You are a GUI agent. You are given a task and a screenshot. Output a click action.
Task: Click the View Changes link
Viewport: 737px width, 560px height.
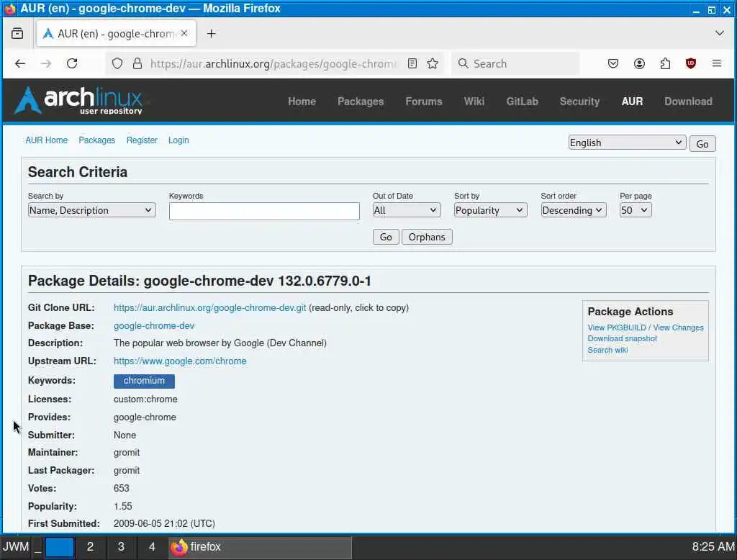(678, 328)
